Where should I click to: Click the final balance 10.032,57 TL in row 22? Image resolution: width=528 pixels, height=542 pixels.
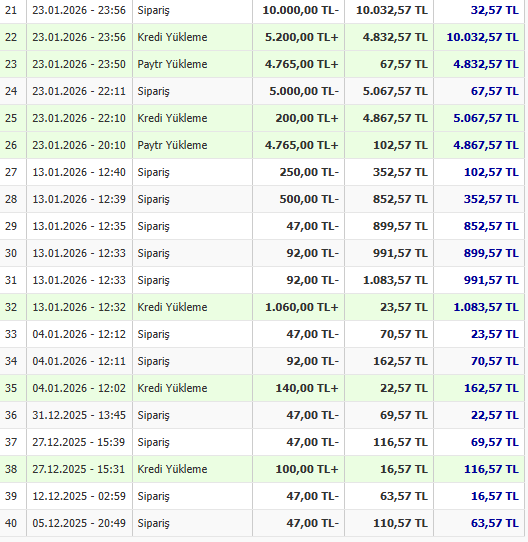point(482,37)
